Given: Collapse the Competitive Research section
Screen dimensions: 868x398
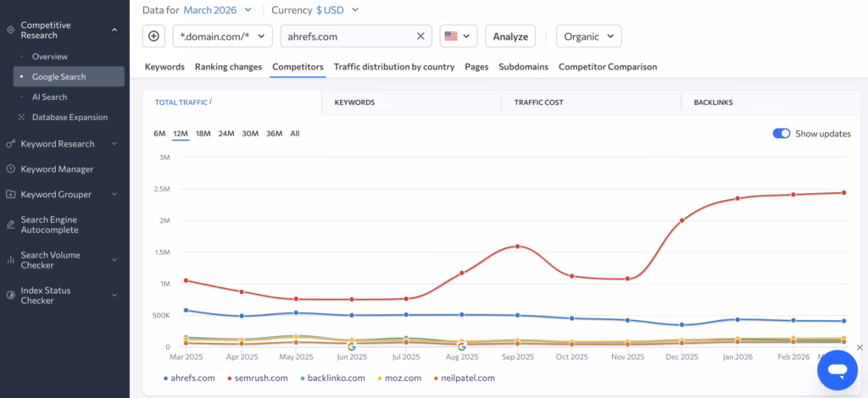Looking at the screenshot, I should (114, 30).
